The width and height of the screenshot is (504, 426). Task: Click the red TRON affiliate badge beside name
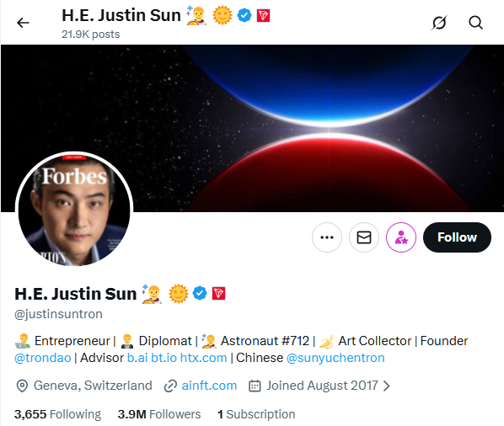point(218,293)
